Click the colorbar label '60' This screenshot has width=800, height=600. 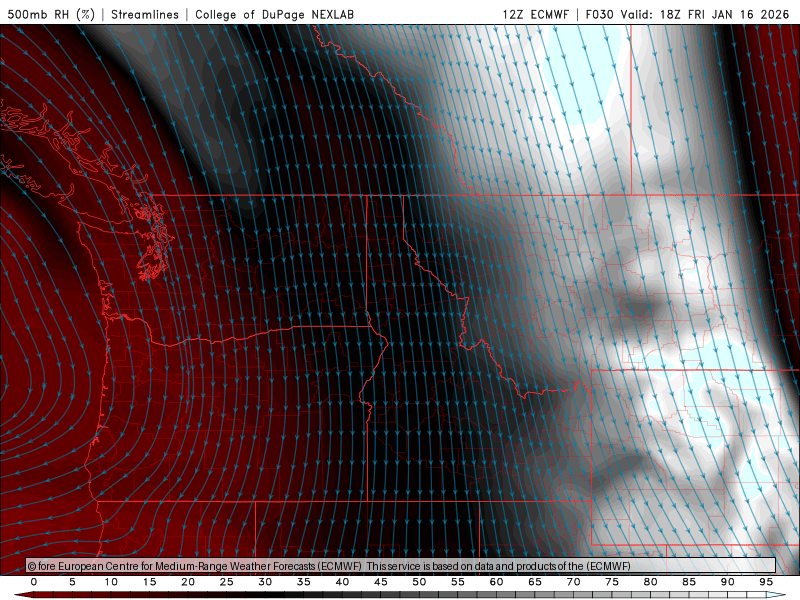click(x=496, y=582)
